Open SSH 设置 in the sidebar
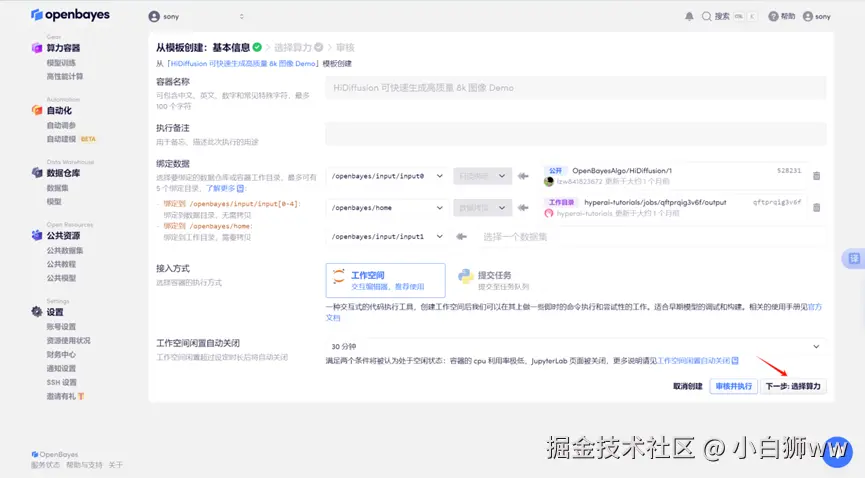The height and width of the screenshot is (478, 865). (62, 383)
